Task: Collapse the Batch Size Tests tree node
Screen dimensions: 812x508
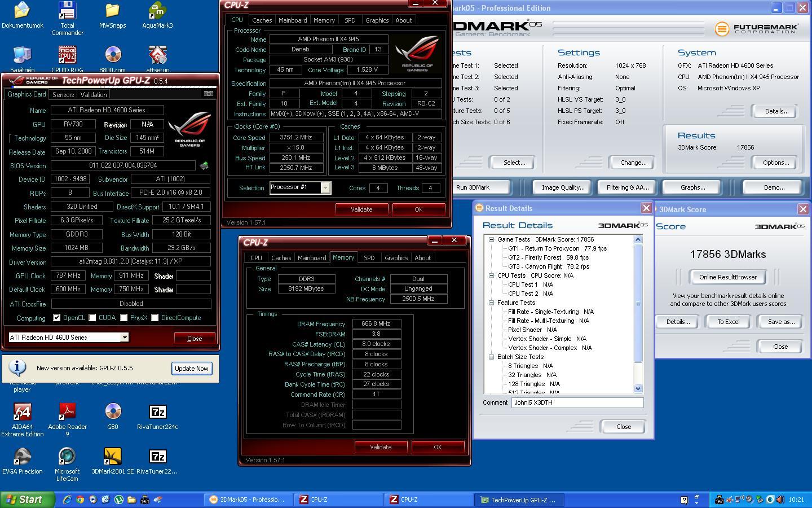Action: tap(491, 357)
